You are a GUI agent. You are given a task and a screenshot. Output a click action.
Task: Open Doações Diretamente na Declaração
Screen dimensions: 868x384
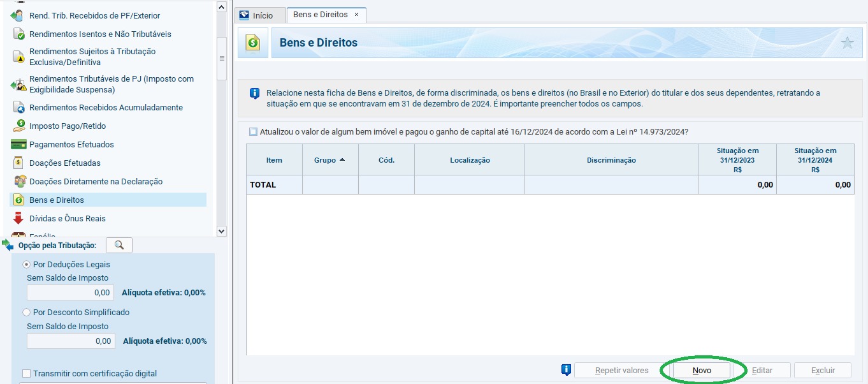pyautogui.click(x=96, y=182)
